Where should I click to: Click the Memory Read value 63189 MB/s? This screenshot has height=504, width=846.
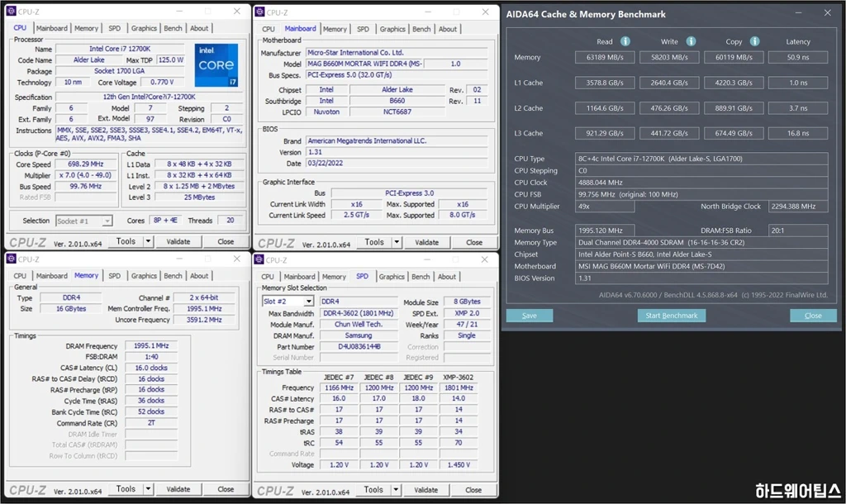tap(605, 57)
